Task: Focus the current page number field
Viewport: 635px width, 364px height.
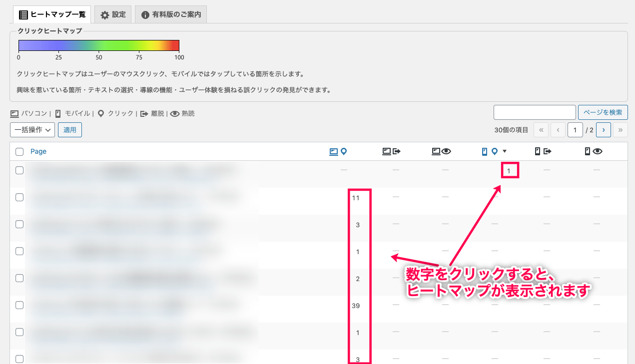Action: click(x=575, y=130)
